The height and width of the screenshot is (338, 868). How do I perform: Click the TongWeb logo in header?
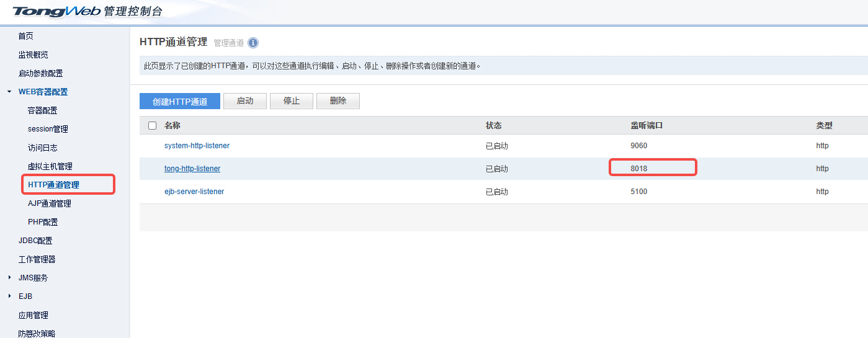[x=87, y=12]
